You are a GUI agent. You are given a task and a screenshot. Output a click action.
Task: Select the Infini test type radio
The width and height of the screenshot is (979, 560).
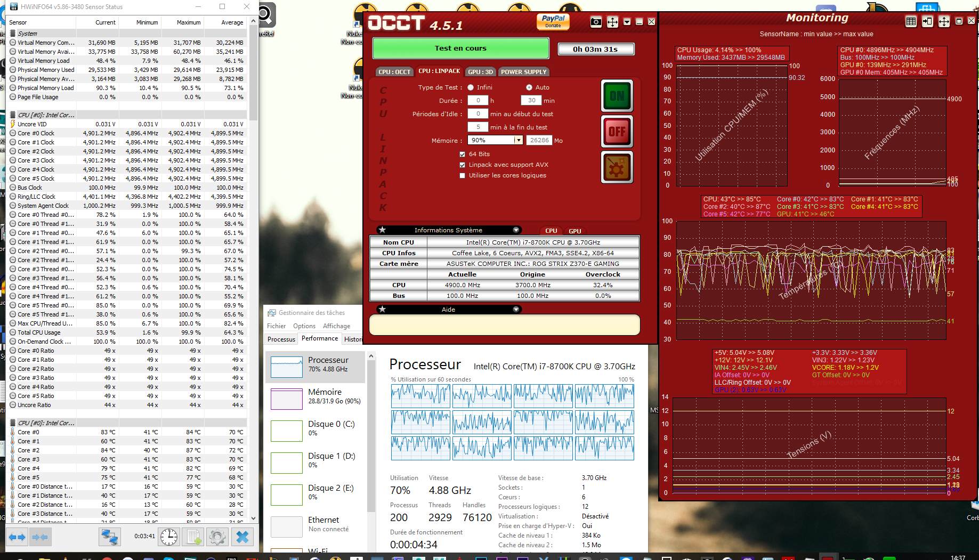471,87
